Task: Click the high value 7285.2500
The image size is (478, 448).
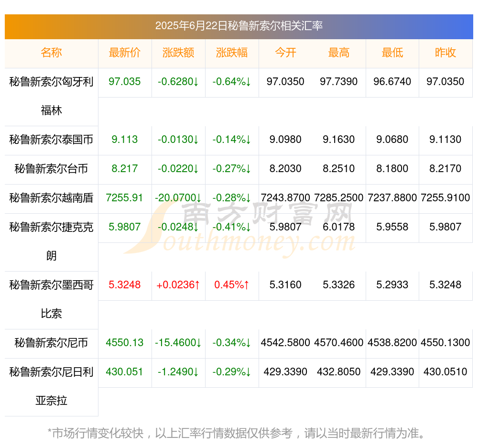Action: click(x=339, y=198)
